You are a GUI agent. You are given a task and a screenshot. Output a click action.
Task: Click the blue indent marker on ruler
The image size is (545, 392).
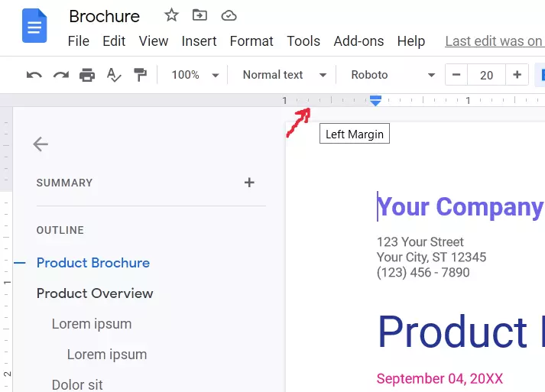375,100
